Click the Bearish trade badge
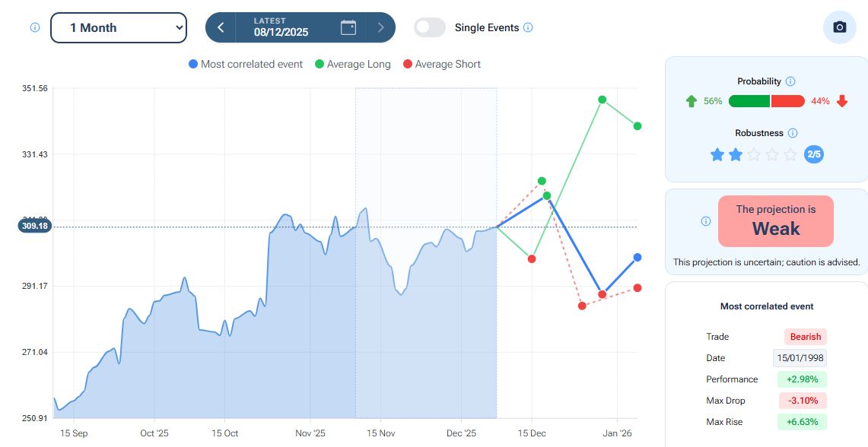The image size is (868, 447). [x=805, y=337]
